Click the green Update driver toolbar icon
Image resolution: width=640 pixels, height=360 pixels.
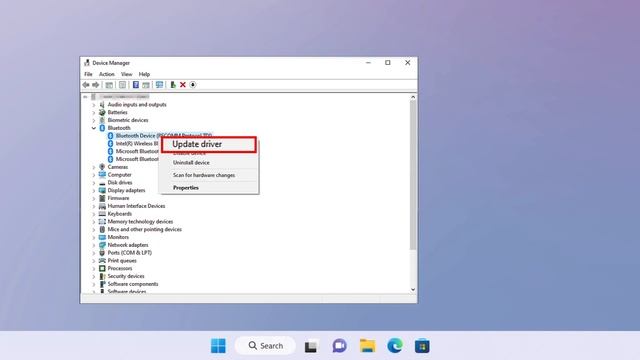coord(173,84)
